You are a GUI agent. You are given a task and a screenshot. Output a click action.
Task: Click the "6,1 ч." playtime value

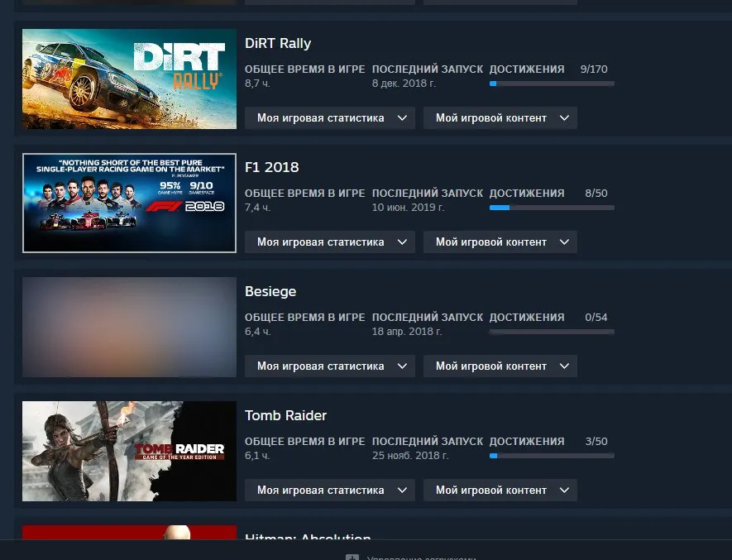257,456
